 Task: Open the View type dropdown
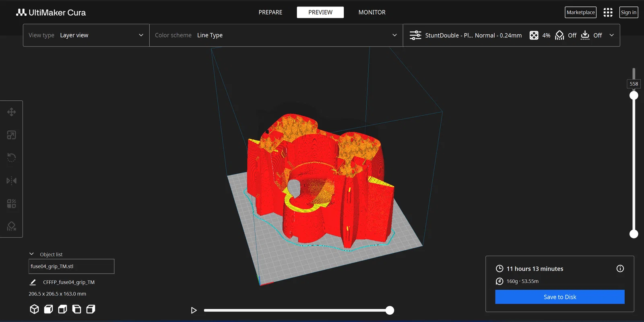[x=86, y=35]
